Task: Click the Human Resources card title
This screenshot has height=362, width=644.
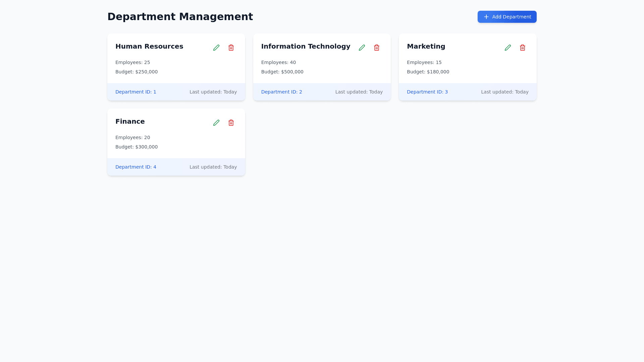Action: [x=149, y=46]
